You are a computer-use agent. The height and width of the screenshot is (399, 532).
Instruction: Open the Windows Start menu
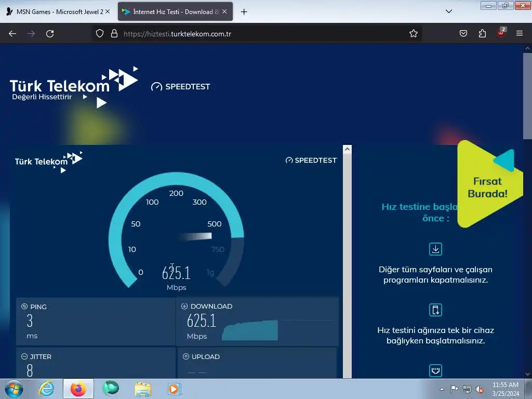pyautogui.click(x=14, y=389)
